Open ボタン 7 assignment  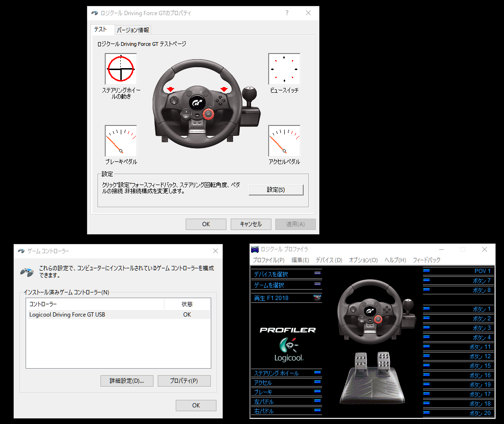click(459, 281)
